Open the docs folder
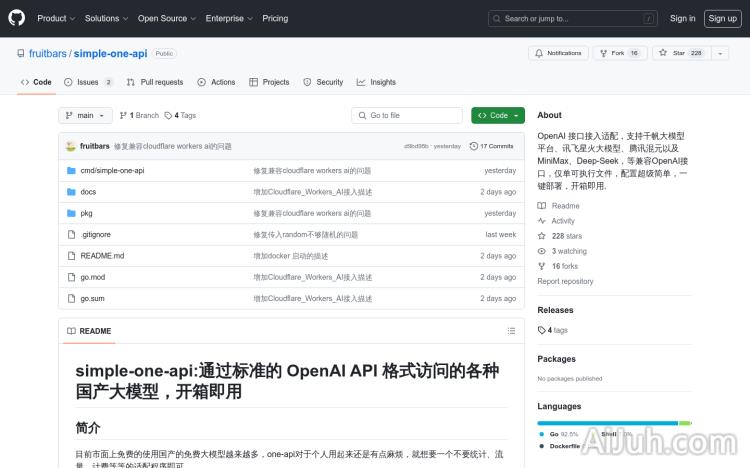 (88, 192)
